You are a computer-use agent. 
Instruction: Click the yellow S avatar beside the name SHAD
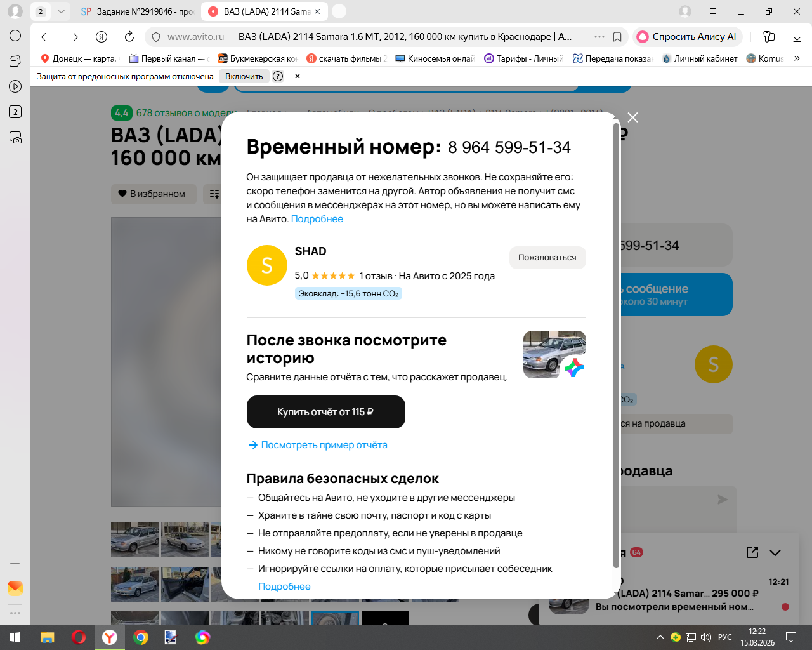pyautogui.click(x=267, y=265)
